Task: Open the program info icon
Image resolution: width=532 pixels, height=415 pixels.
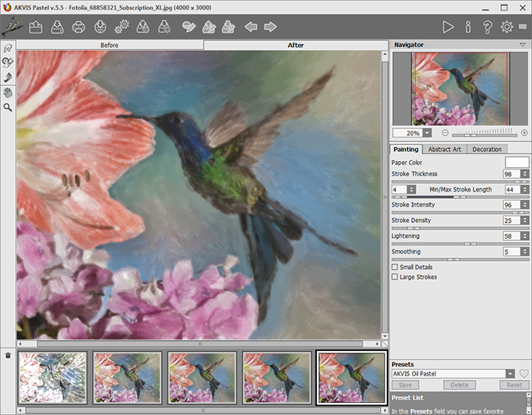Action: tap(468, 27)
